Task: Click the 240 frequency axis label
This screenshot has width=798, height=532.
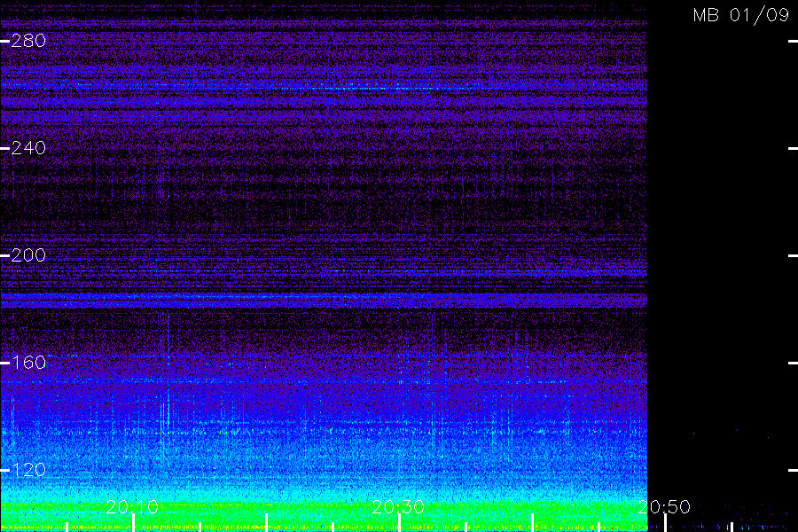Action: pyautogui.click(x=28, y=148)
